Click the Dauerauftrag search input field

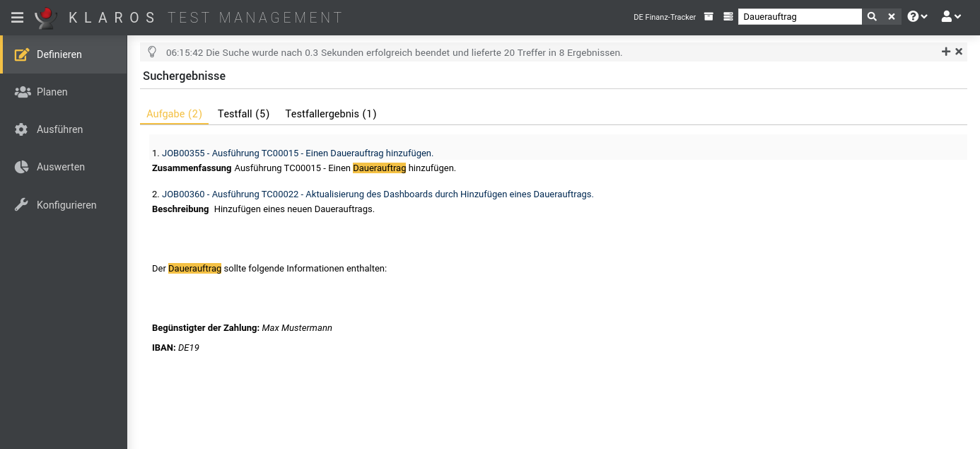[800, 16]
